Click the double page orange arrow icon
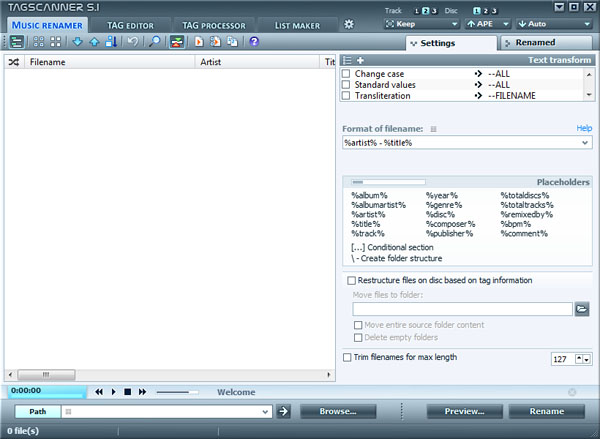The width and height of the screenshot is (600, 439). [x=215, y=41]
